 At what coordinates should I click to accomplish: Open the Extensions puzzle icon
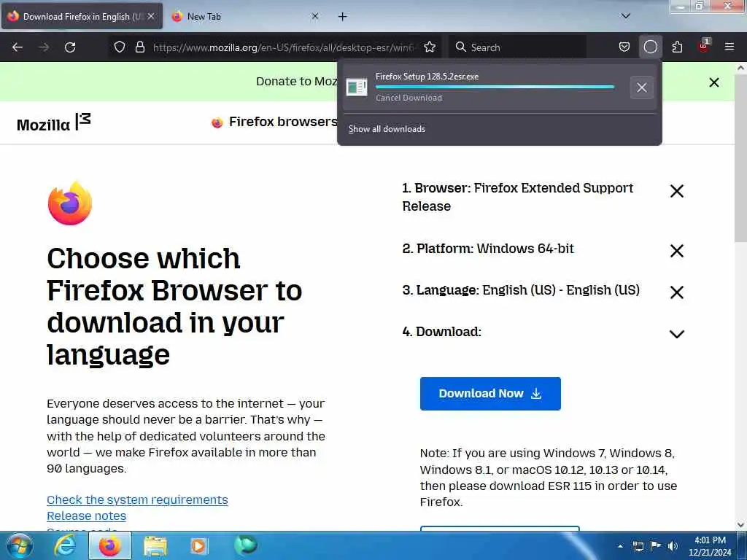coord(677,47)
